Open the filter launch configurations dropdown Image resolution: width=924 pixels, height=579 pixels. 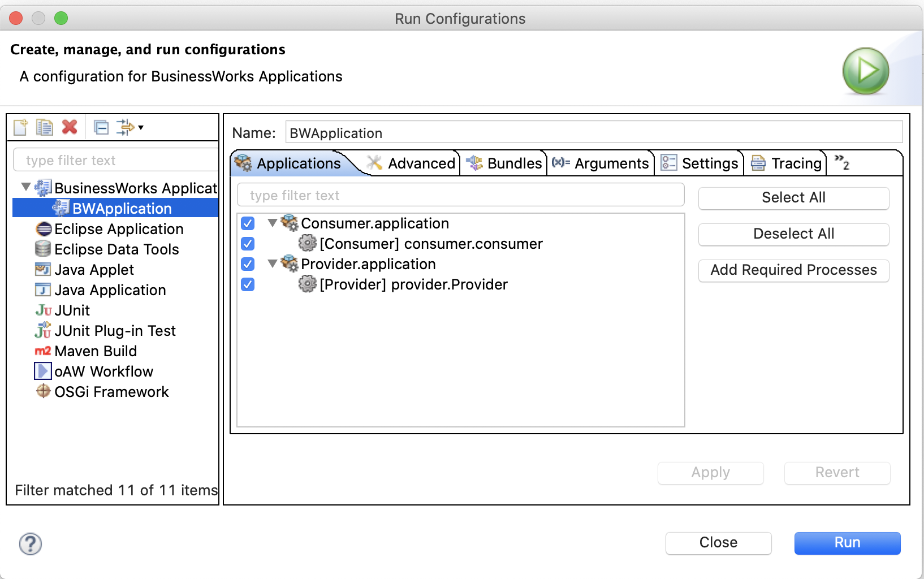[x=130, y=127]
